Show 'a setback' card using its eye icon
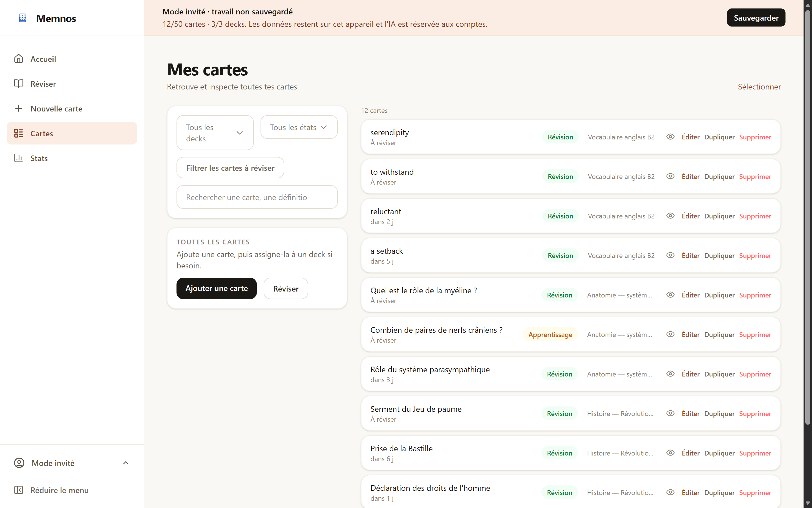Image resolution: width=812 pixels, height=508 pixels. (670, 255)
